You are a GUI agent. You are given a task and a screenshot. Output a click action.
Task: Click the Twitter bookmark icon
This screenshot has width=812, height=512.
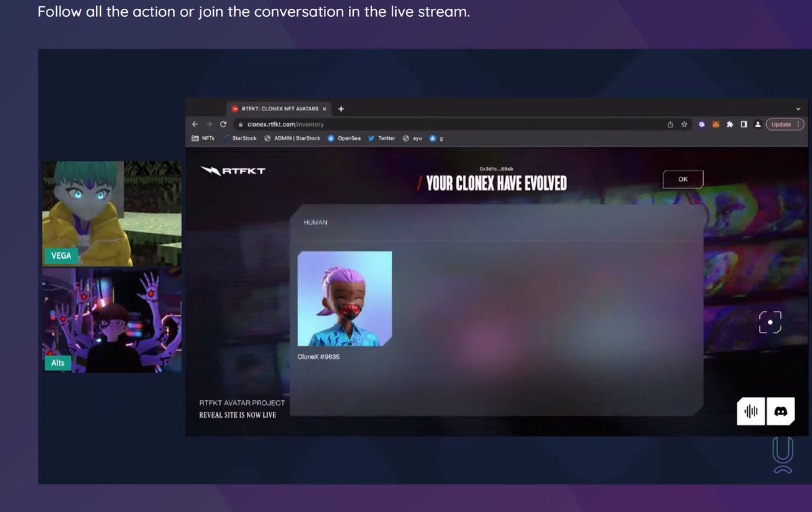pyautogui.click(x=371, y=138)
